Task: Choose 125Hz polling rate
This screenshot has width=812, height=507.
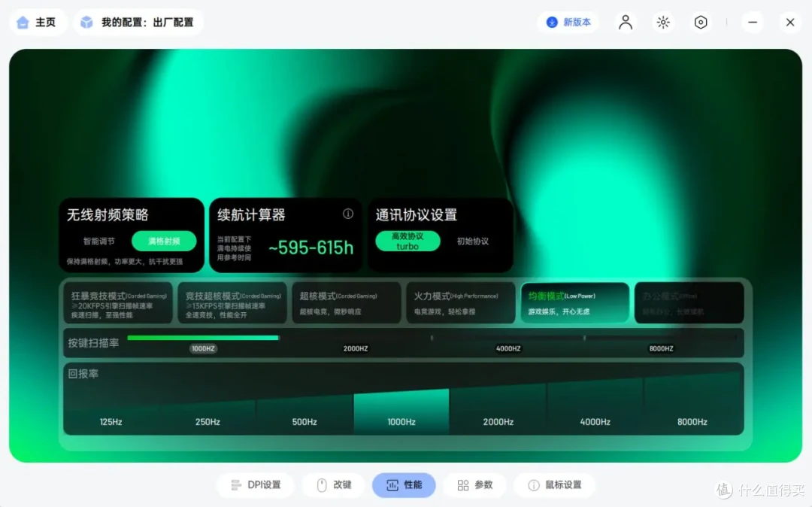Action: [x=111, y=421]
